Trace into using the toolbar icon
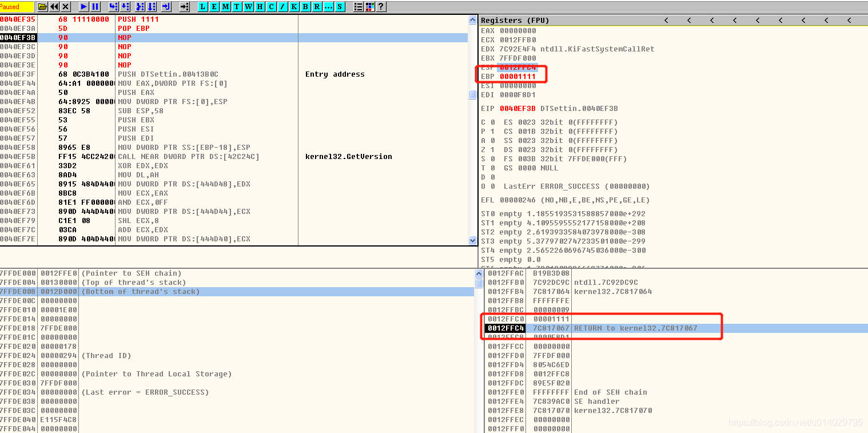Screen dimensions: 868x433 [x=140, y=7]
